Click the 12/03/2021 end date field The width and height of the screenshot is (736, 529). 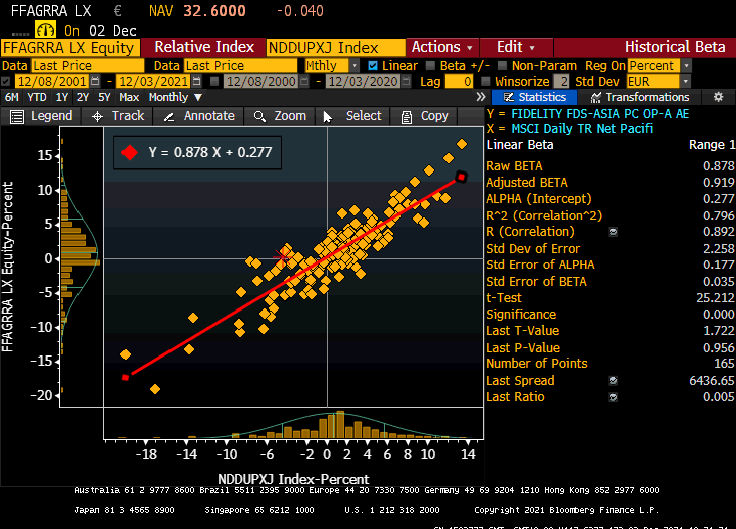(153, 81)
